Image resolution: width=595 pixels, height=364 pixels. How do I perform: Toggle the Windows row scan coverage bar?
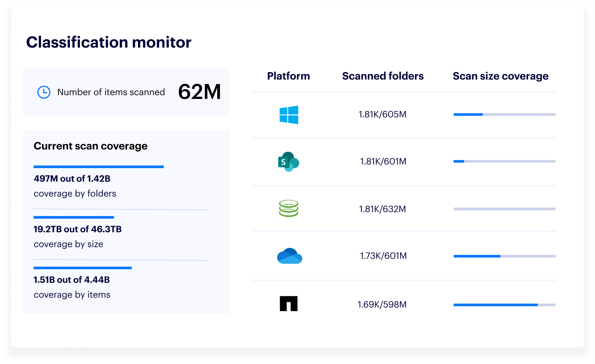(x=504, y=114)
